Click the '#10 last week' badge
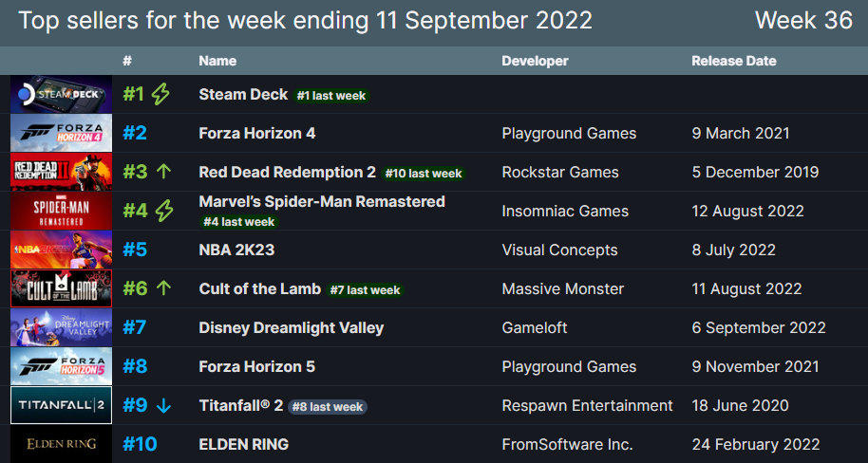868x463 pixels. click(x=424, y=173)
